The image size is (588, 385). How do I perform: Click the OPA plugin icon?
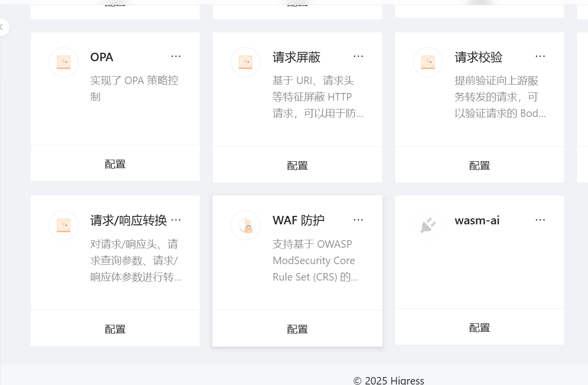(64, 62)
